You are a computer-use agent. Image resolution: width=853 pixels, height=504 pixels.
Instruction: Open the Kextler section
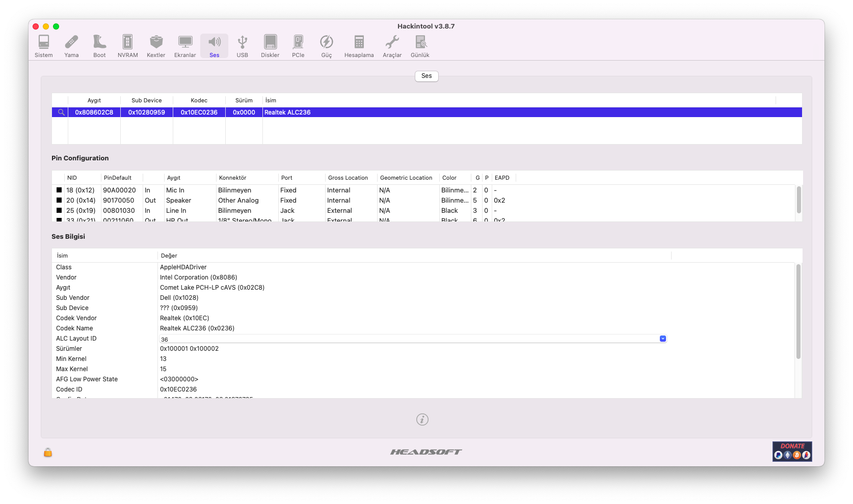click(x=156, y=46)
